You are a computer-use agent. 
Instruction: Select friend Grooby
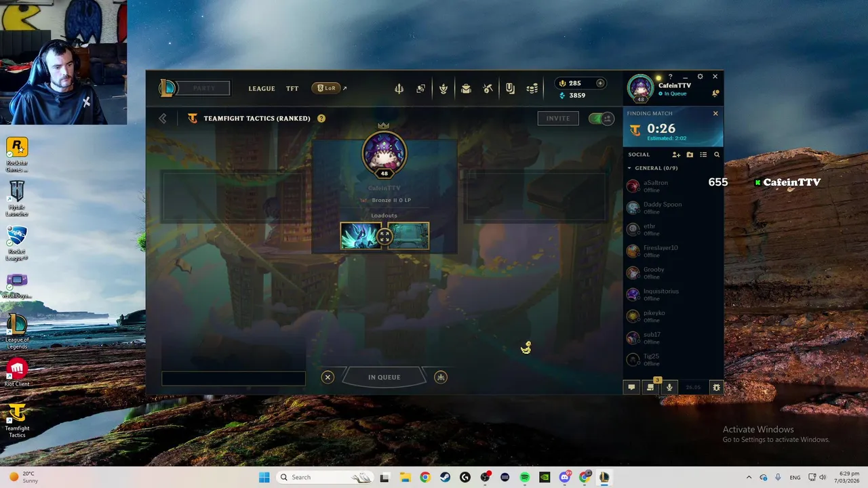[x=673, y=272]
